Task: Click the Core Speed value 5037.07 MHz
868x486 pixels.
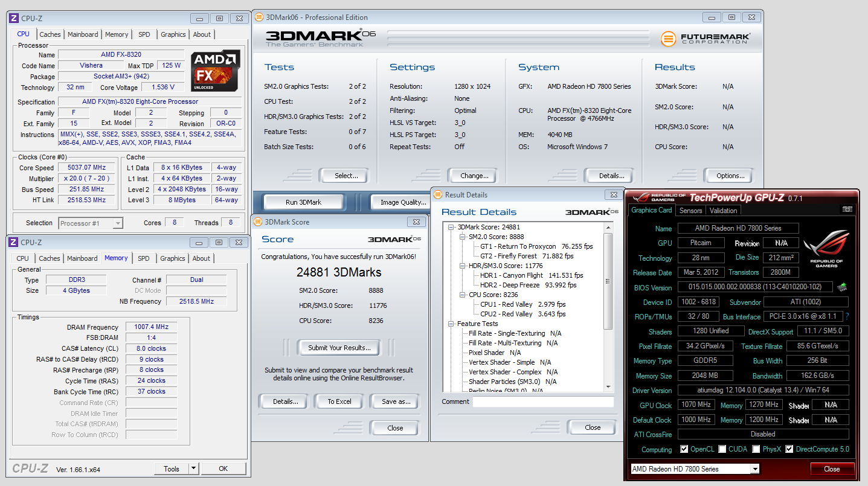Action: (88, 168)
